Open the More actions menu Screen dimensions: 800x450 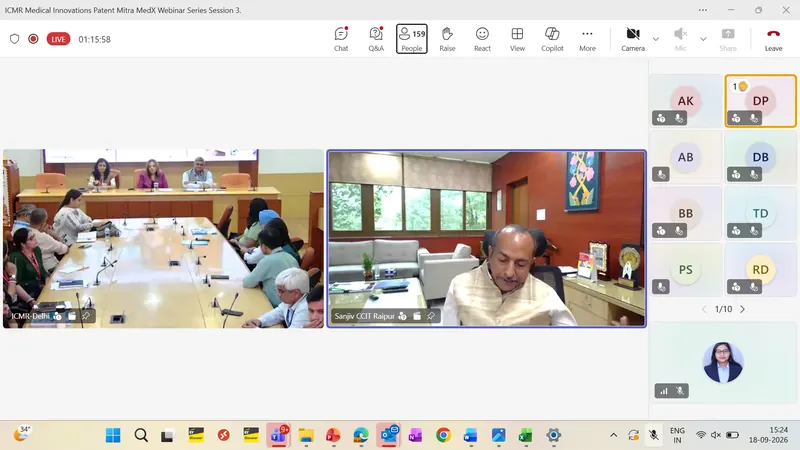(587, 39)
